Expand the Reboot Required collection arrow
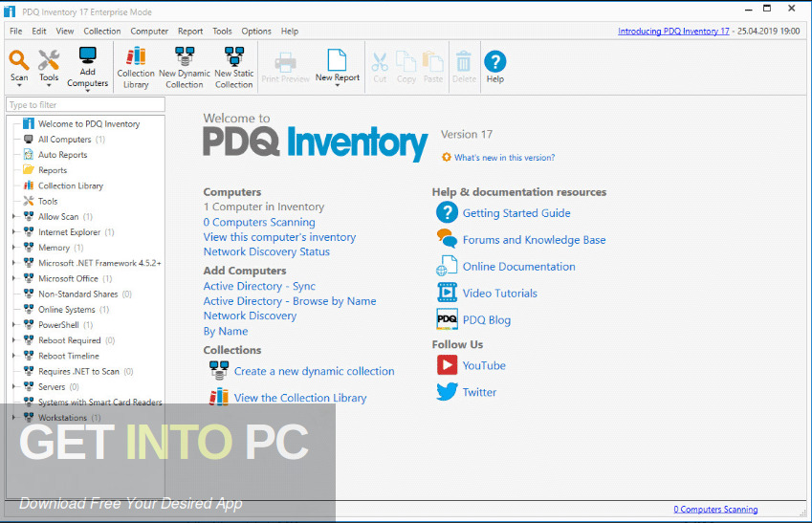This screenshot has height=523, width=812. pyautogui.click(x=14, y=340)
